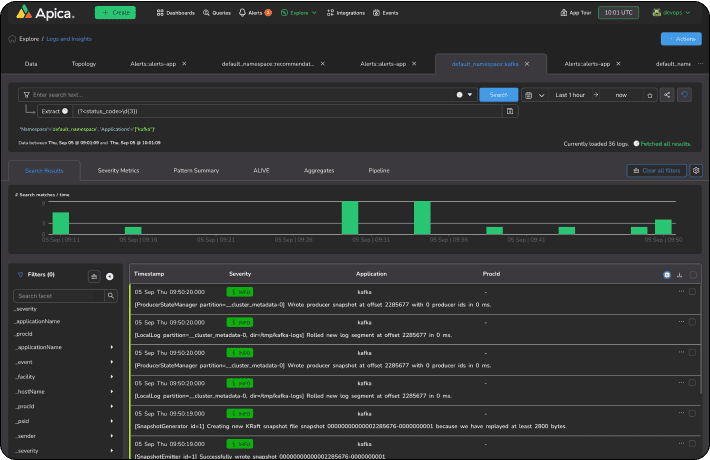Click the download icon in the log table header
The width and height of the screenshot is (710, 460).
pyautogui.click(x=680, y=273)
